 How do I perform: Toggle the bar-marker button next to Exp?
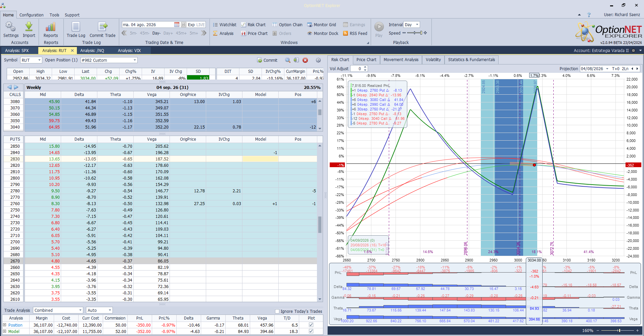184,25
